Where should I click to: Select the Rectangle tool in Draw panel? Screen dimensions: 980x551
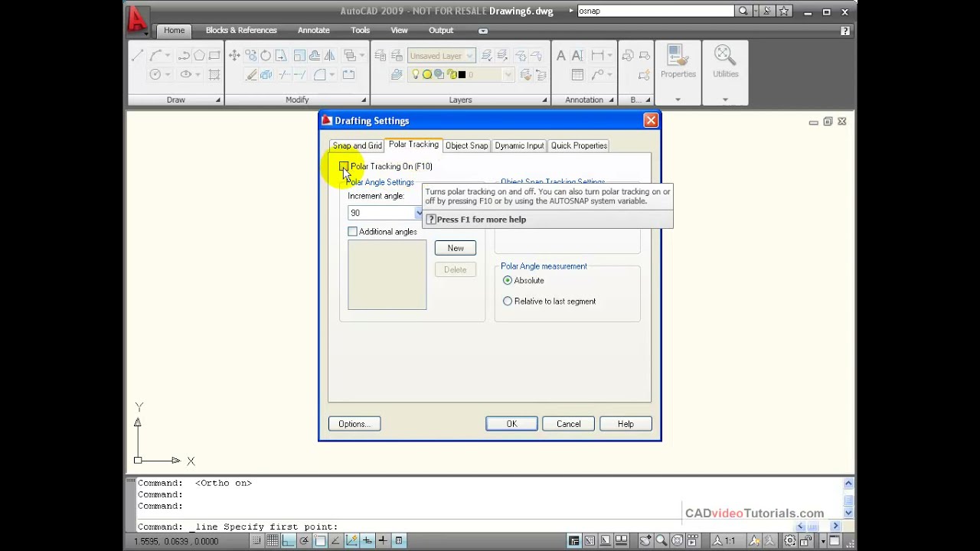[214, 56]
